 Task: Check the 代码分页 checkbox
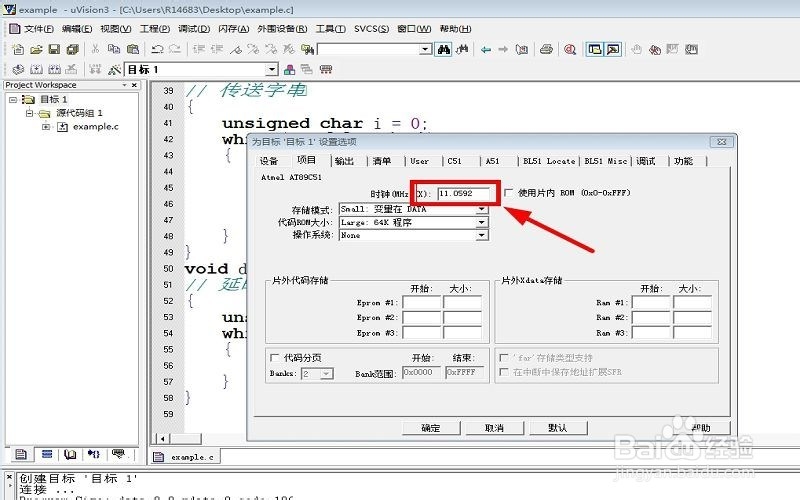(274, 357)
